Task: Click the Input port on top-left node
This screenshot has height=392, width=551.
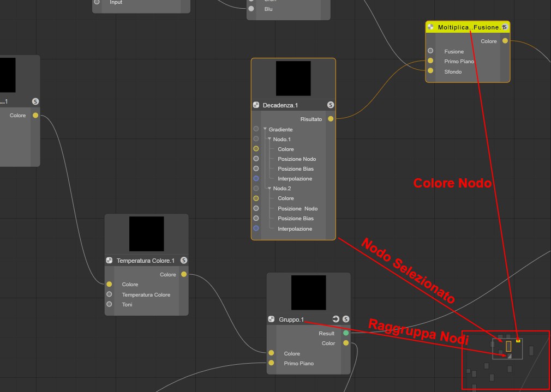Action: pos(97,2)
